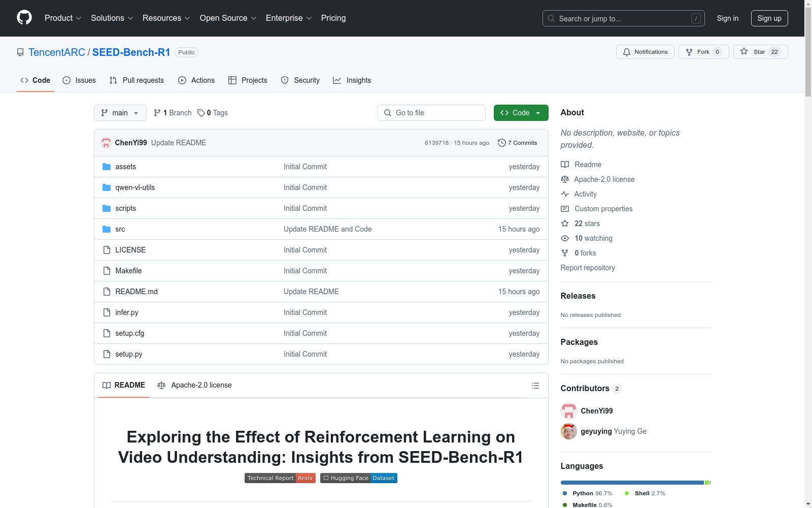Click the fork icon beside 0 forks
Image resolution: width=812 pixels, height=508 pixels.
(565, 253)
